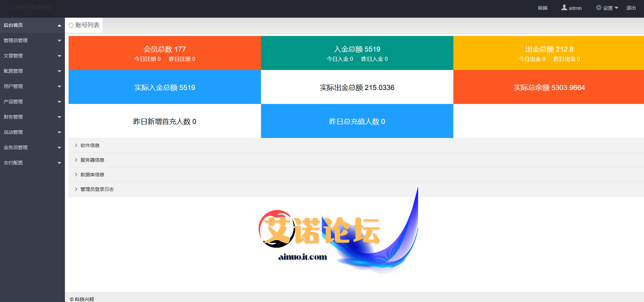Click the 企业客户管理系统 site title
Screen dimensions: 644x302
click(x=31, y=7)
